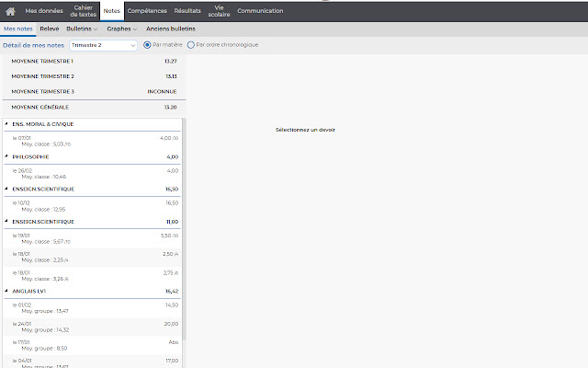Switch to the Mes notes sub-tab
This screenshot has width=588, height=368.
click(18, 29)
